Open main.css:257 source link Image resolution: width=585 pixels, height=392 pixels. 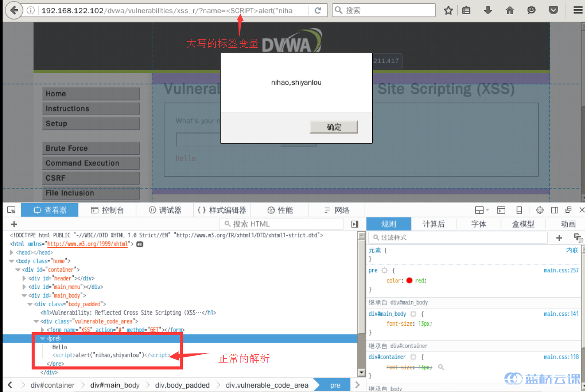tap(561, 270)
